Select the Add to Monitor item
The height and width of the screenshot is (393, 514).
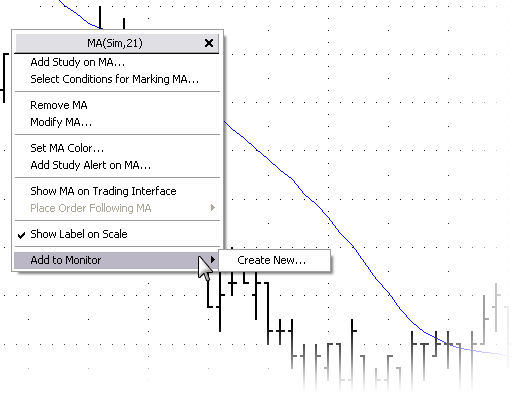point(117,260)
